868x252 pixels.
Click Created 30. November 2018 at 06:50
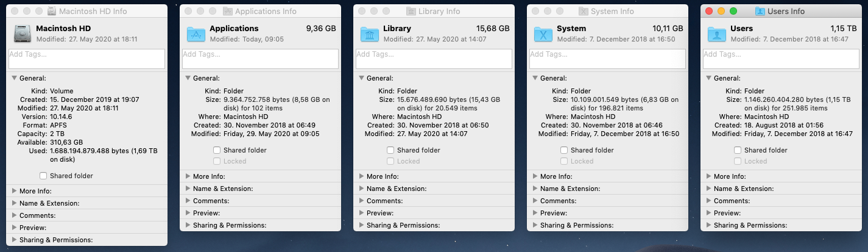pyautogui.click(x=443, y=125)
